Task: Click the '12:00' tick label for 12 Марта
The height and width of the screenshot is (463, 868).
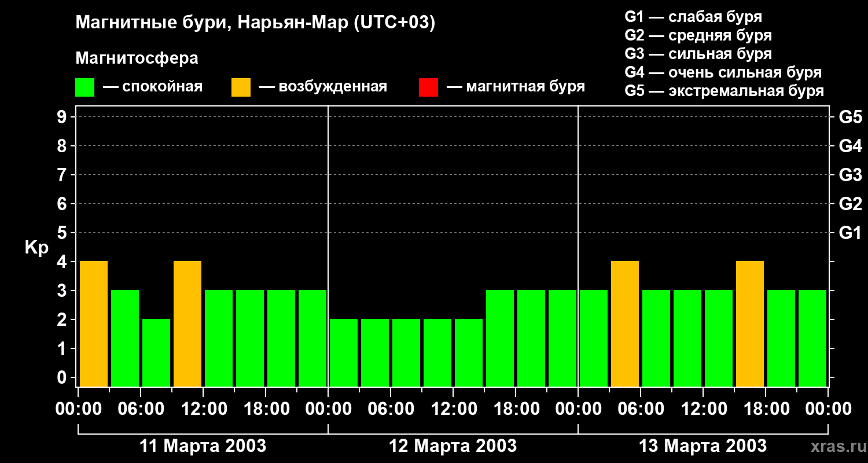Action: pos(453,409)
